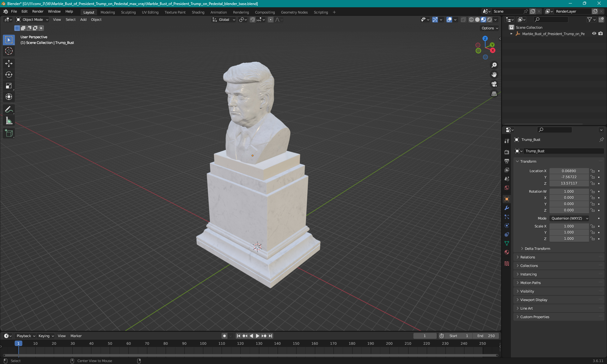607x364 pixels.
Task: Open the Global transform orientation dropdown
Action: coord(224,20)
